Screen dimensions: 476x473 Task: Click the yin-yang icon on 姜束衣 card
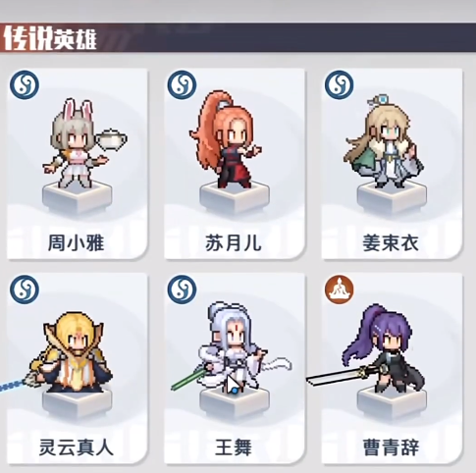coord(340,85)
